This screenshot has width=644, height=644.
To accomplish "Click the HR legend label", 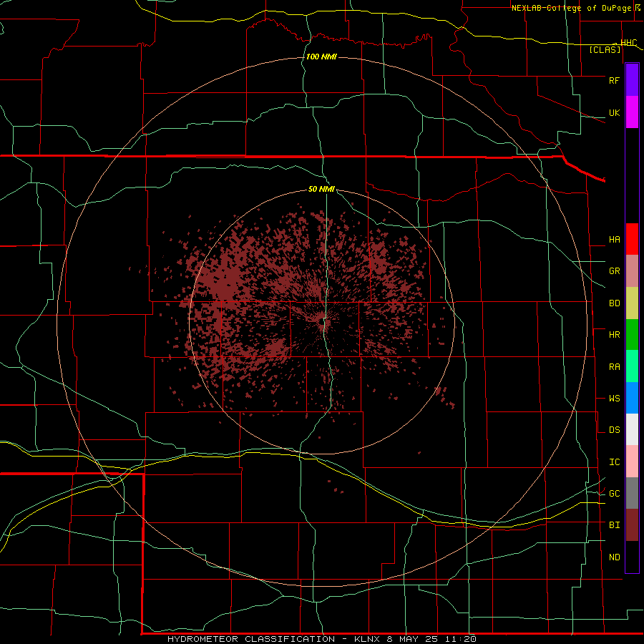I will point(615,335).
